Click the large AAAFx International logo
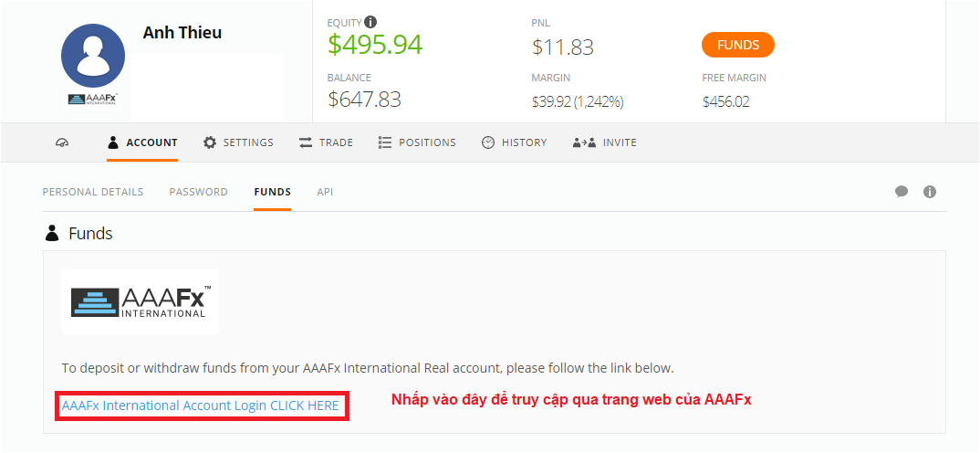This screenshot has height=453, width=980. [x=141, y=302]
